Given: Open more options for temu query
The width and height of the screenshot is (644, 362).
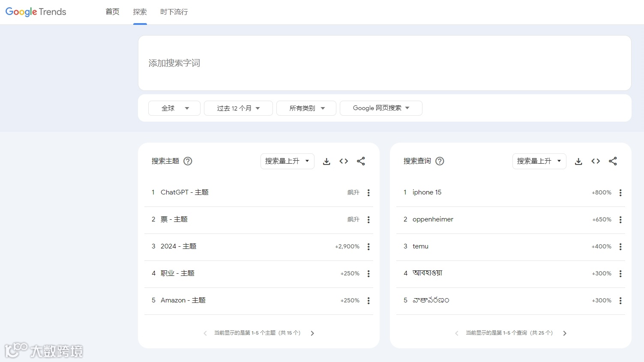Looking at the screenshot, I should [x=620, y=247].
